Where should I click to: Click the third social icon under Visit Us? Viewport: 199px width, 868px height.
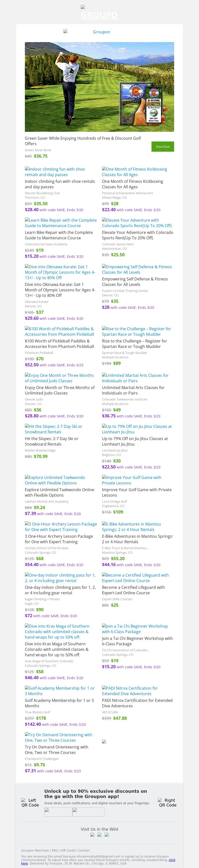(107, 835)
